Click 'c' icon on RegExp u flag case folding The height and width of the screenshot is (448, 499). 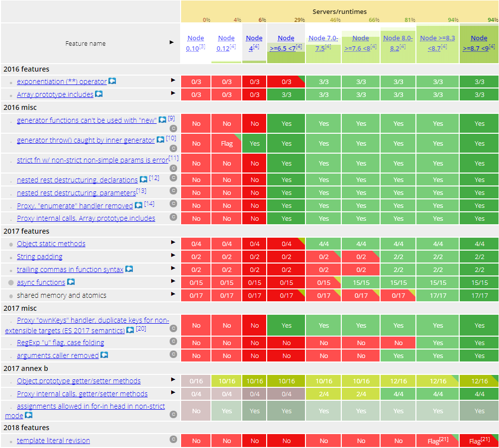173,341
